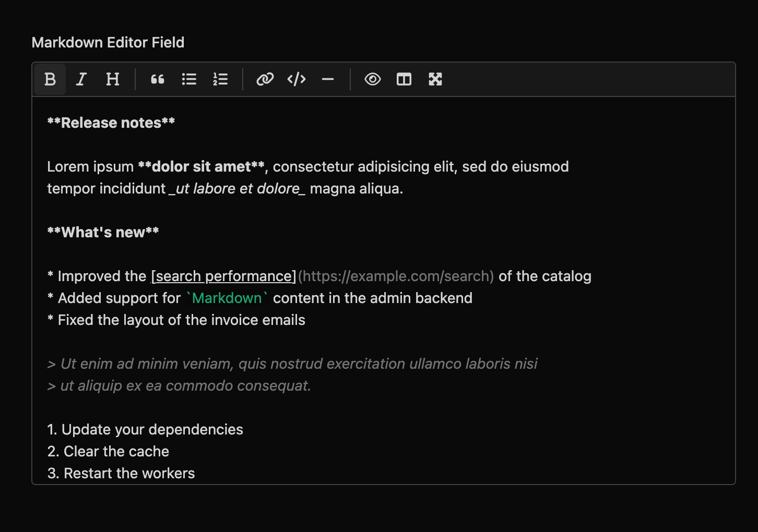Click the Markdown Editor Field label
758x532 pixels.
click(x=108, y=42)
